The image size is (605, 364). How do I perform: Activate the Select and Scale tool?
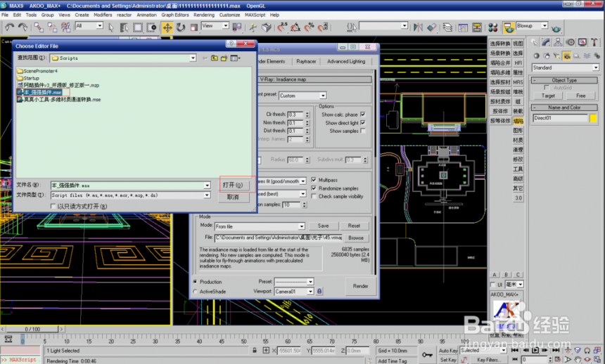(x=194, y=27)
